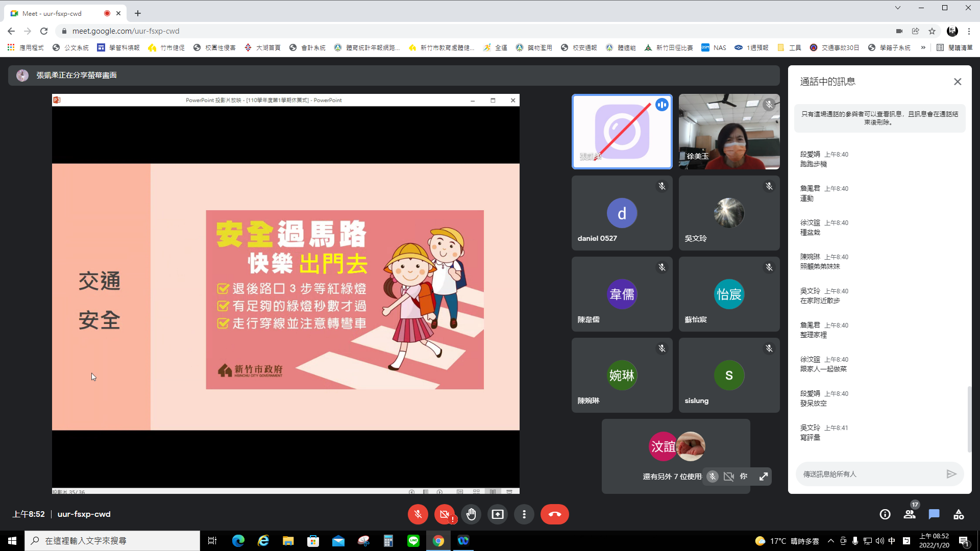Leave the call with hang-up button
This screenshot has height=551, width=980.
coord(554,514)
